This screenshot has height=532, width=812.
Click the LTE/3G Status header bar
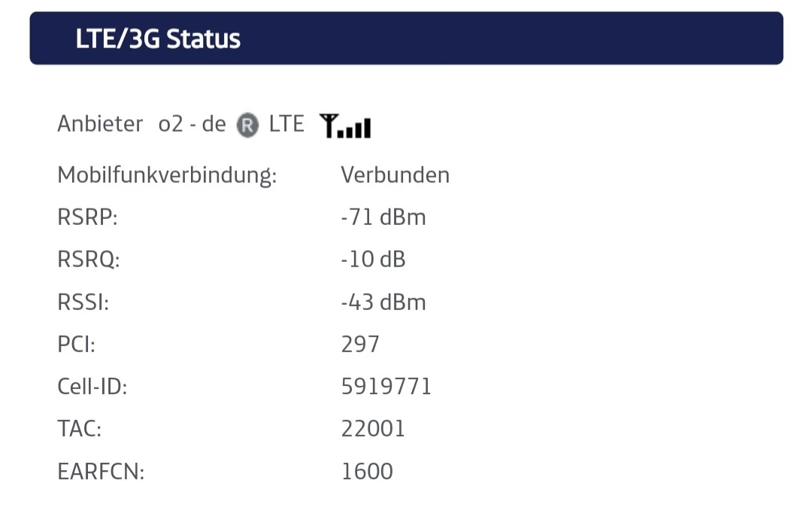[407, 38]
